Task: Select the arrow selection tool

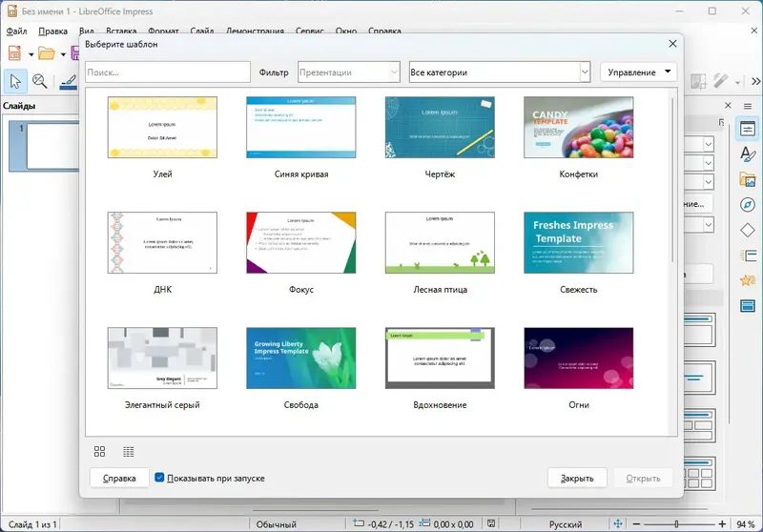Action: click(x=15, y=81)
